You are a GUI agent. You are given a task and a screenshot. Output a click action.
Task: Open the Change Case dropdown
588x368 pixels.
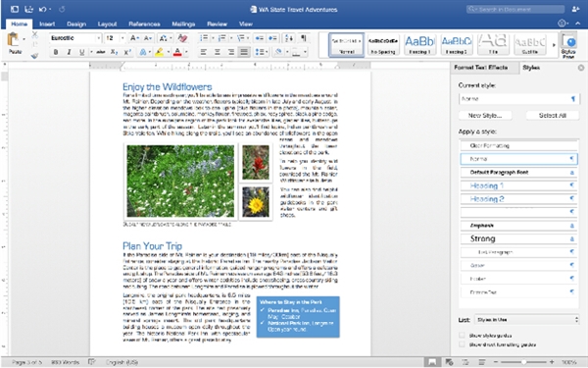(x=165, y=38)
